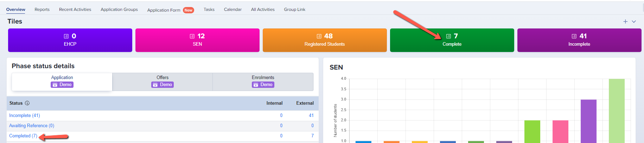Click the add tile plus icon
Screen dimensions: 644x143
tap(625, 21)
